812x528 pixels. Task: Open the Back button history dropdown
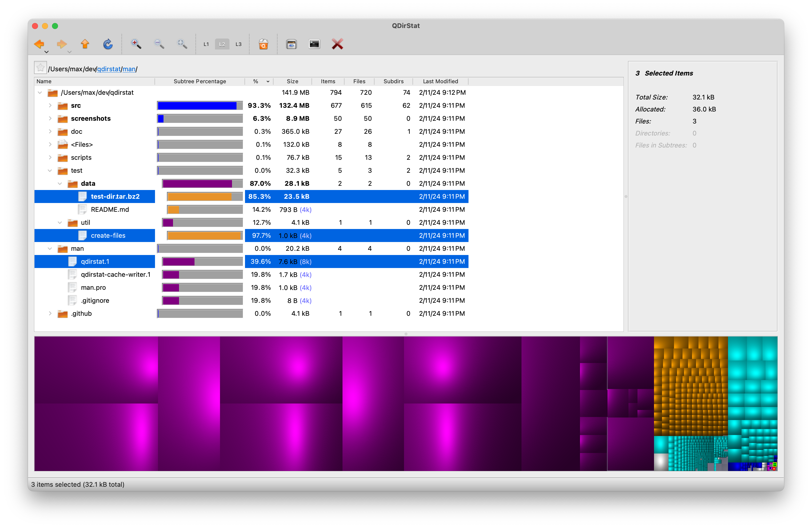pos(47,52)
